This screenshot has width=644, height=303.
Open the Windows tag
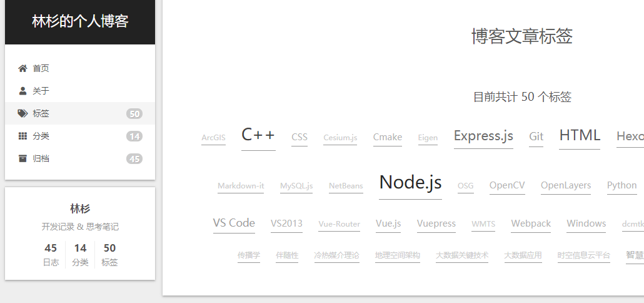click(586, 223)
